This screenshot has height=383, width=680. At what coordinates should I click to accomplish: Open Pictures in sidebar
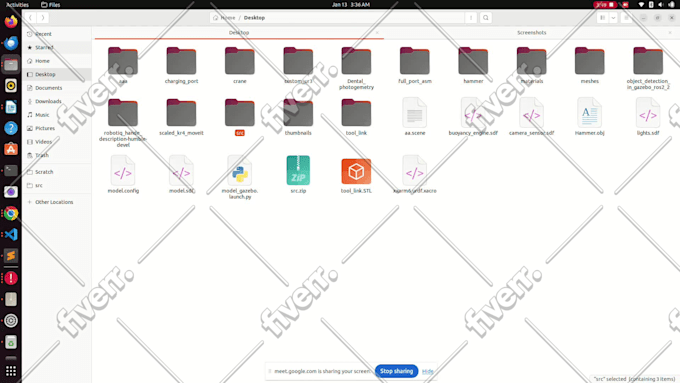(56, 128)
